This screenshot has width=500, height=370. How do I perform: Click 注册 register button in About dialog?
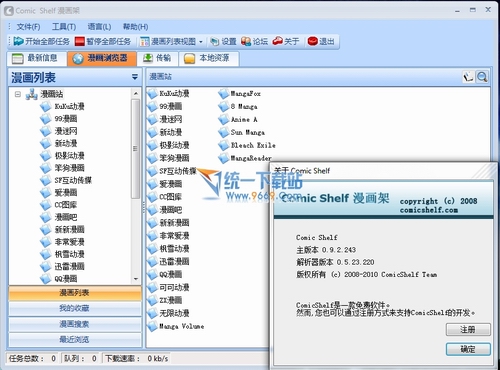(x=468, y=330)
